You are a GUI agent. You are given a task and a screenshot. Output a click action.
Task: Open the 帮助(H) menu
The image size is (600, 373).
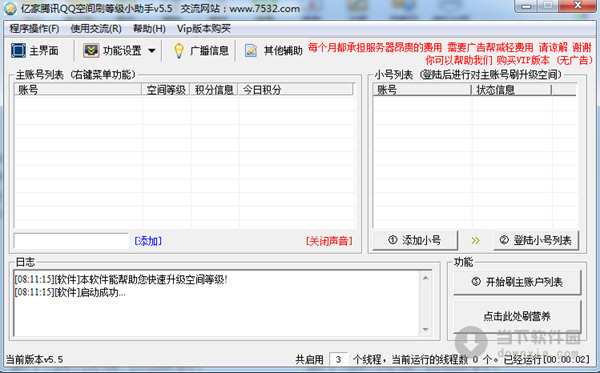(149, 29)
